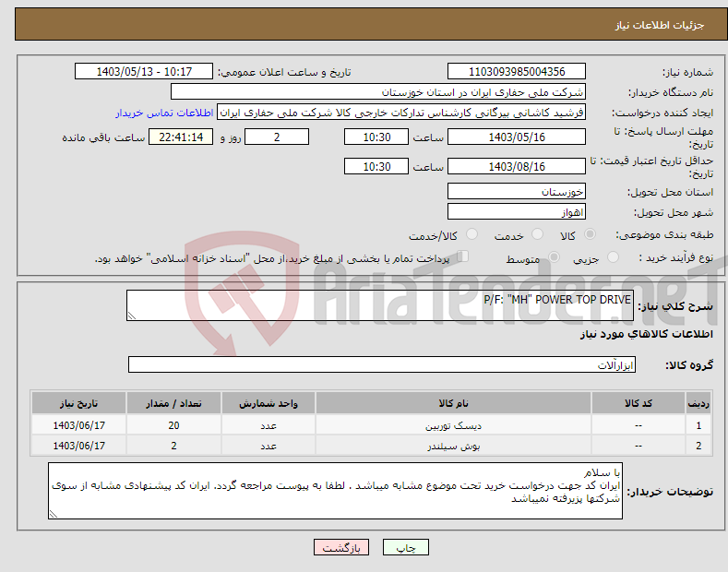Click the remaining time field 22:41:14
The width and height of the screenshot is (728, 572).
181,137
